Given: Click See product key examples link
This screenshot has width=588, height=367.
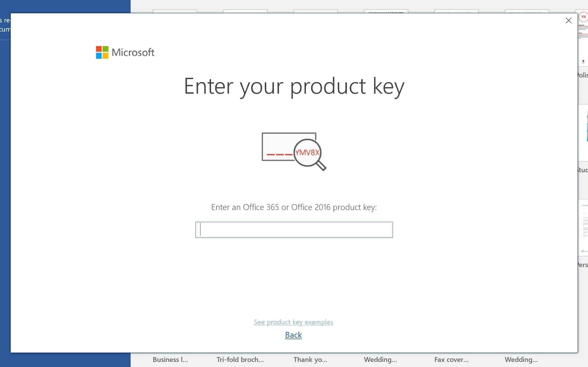Looking at the screenshot, I should click(293, 322).
